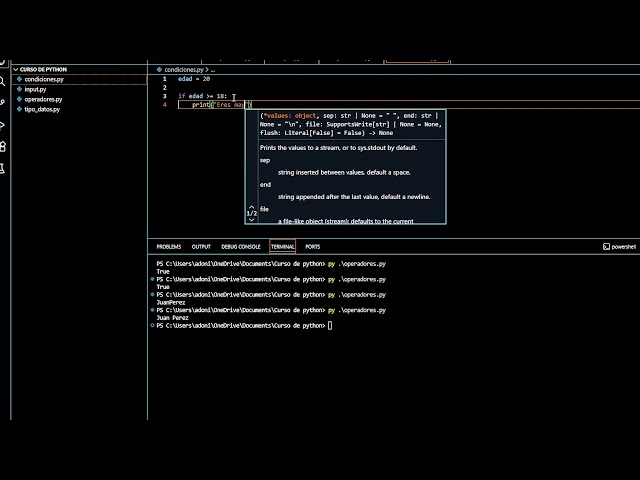Viewport: 640px width, 480px height.
Task: Collapse the CURSO DE PYTHON folder
Action: tap(16, 69)
